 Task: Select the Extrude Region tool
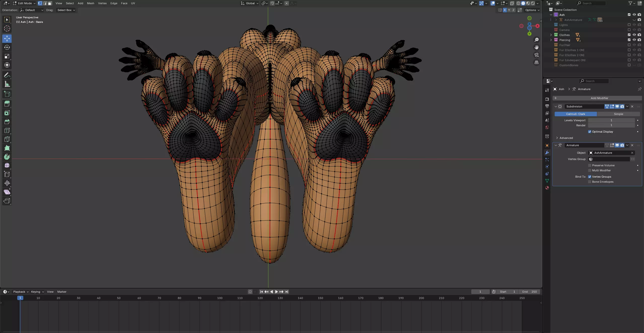click(7, 104)
